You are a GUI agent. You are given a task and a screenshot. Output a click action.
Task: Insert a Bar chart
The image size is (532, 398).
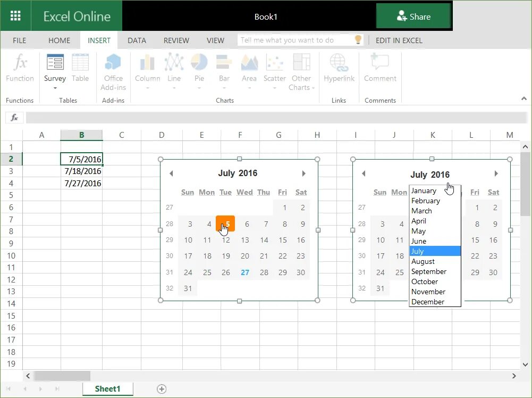[x=224, y=72]
